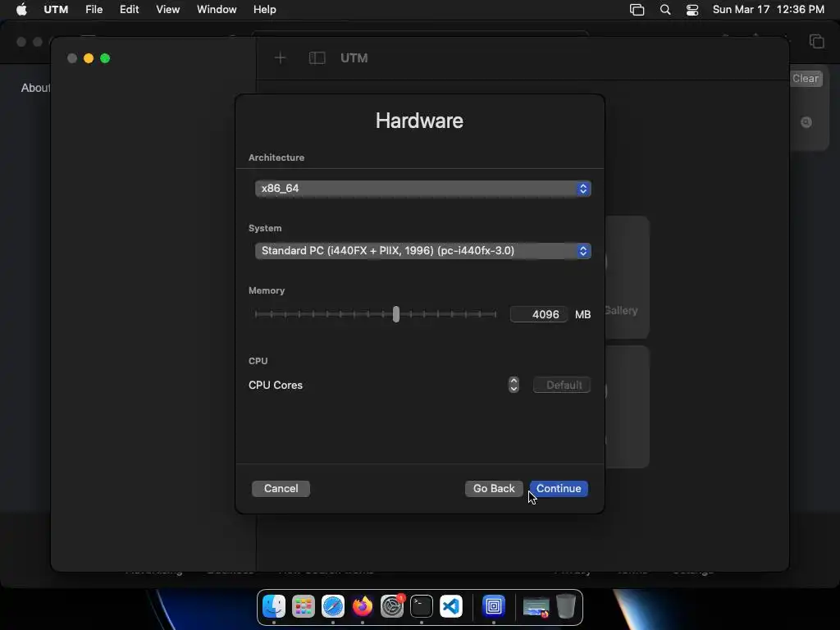Open the Window menu
The width and height of the screenshot is (840, 630).
tap(217, 10)
